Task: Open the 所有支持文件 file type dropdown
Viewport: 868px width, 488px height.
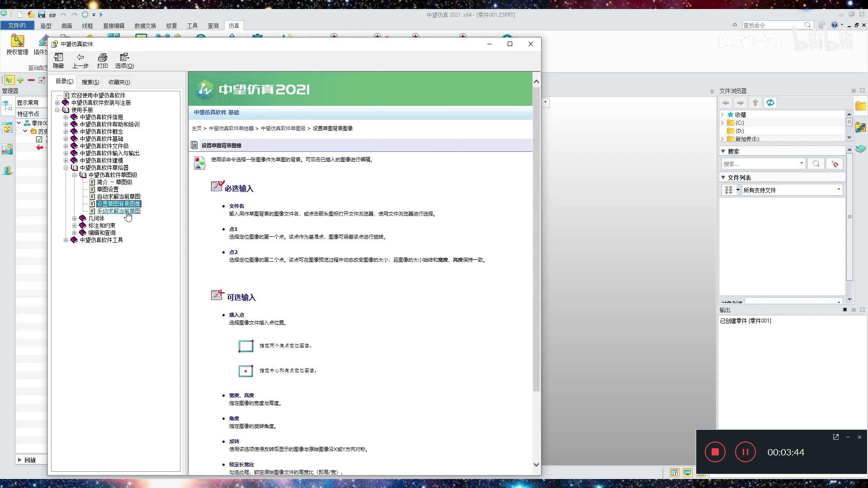Action: click(x=792, y=190)
